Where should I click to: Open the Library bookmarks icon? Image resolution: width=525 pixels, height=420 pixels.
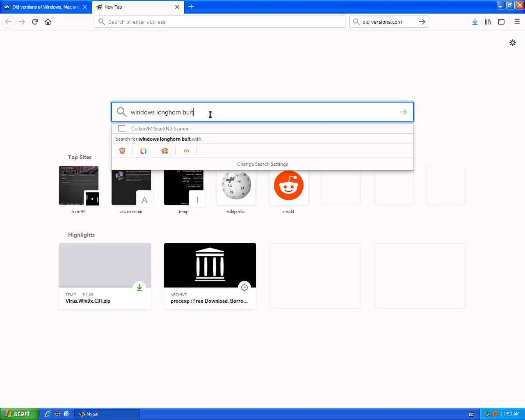(x=488, y=22)
